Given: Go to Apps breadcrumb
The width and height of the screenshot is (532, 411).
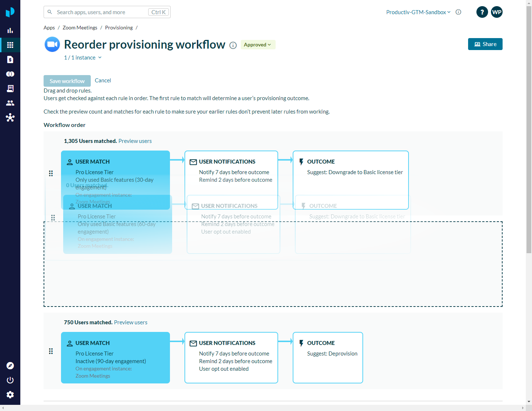Looking at the screenshot, I should pyautogui.click(x=49, y=28).
